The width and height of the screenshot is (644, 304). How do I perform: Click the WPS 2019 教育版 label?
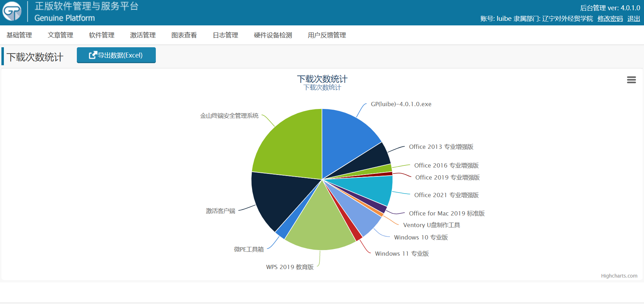(x=290, y=267)
